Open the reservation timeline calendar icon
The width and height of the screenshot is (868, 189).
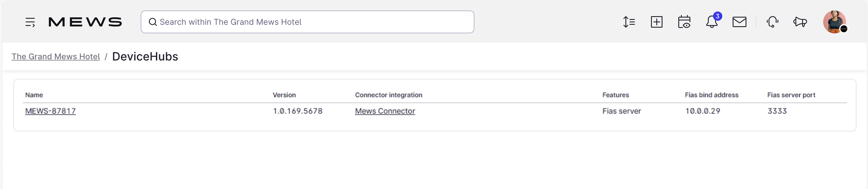(x=684, y=22)
